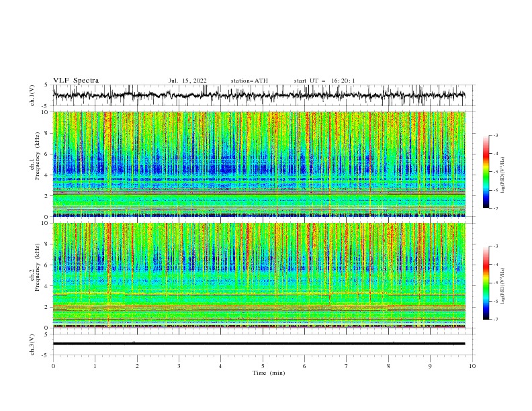Click the "VLF Spectra" plot title
Screen dimensions: 532x411
(76, 81)
